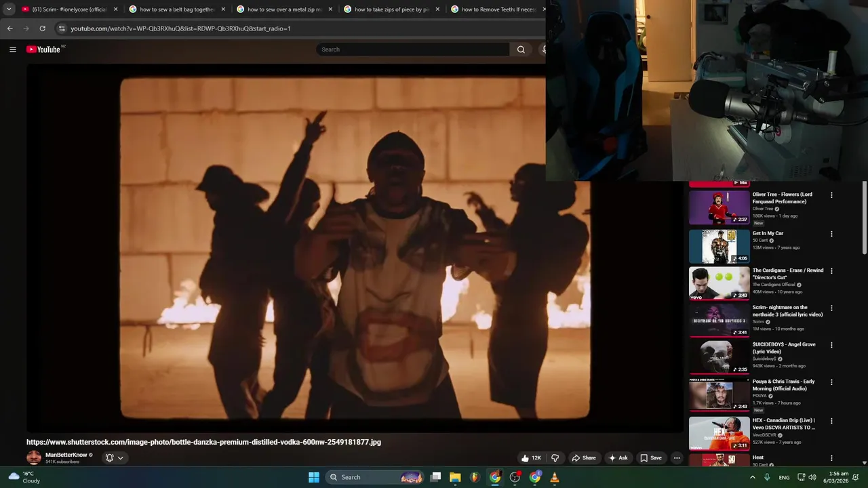Go back with browser back arrow
Screen dimensions: 868x488
pyautogui.click(x=9, y=28)
